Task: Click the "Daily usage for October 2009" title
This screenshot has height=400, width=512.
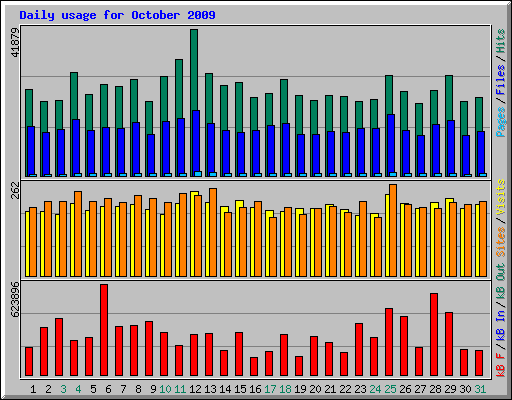Action: [117, 15]
